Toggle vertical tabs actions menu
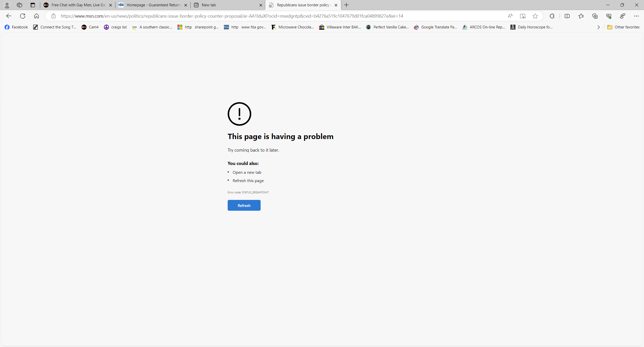 [33, 5]
